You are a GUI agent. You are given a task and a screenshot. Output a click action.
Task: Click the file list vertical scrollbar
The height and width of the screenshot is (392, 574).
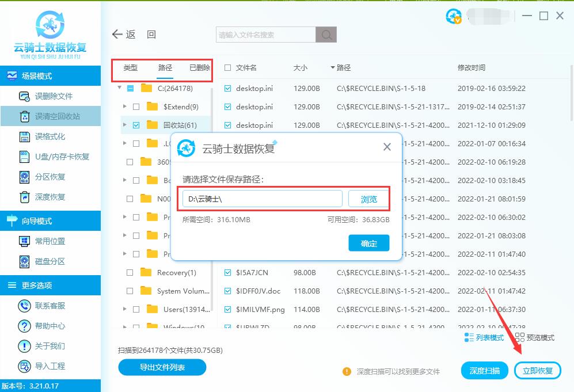coord(572,93)
